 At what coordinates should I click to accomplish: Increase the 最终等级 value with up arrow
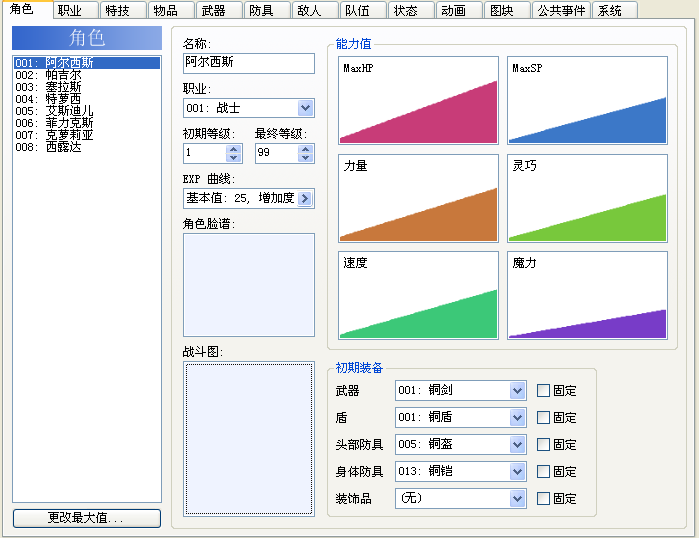pos(305,149)
